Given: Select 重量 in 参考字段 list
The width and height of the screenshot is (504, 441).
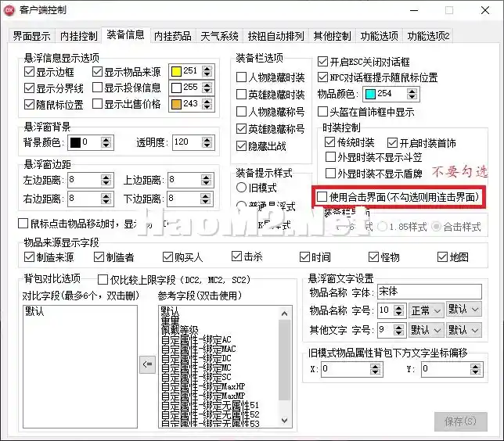Looking at the screenshot, I should point(171,321).
